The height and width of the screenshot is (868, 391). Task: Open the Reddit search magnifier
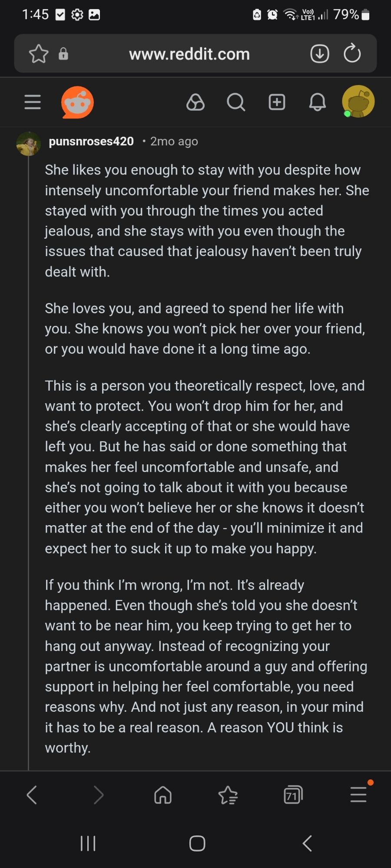pyautogui.click(x=236, y=102)
